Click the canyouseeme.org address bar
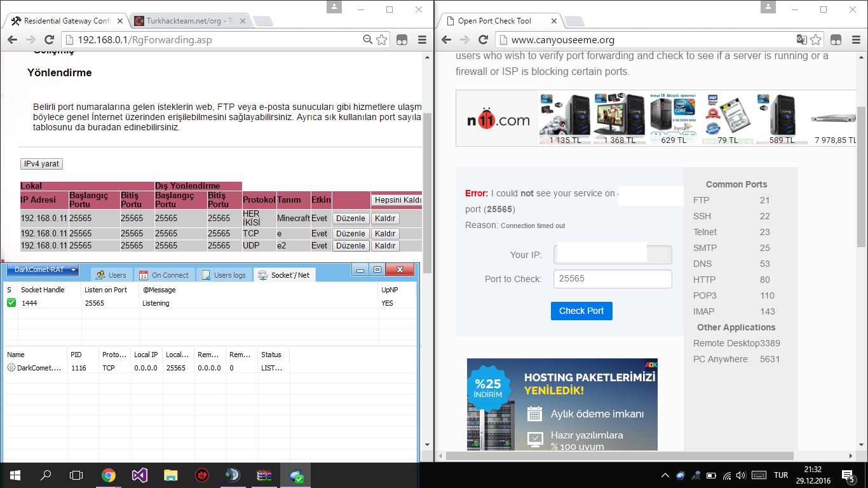The width and height of the screenshot is (868, 488). (658, 39)
